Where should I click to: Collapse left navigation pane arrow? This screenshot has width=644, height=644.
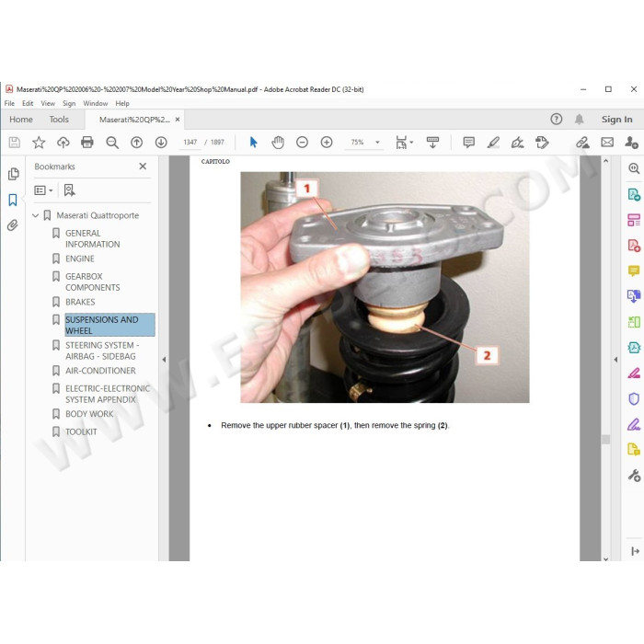click(164, 360)
